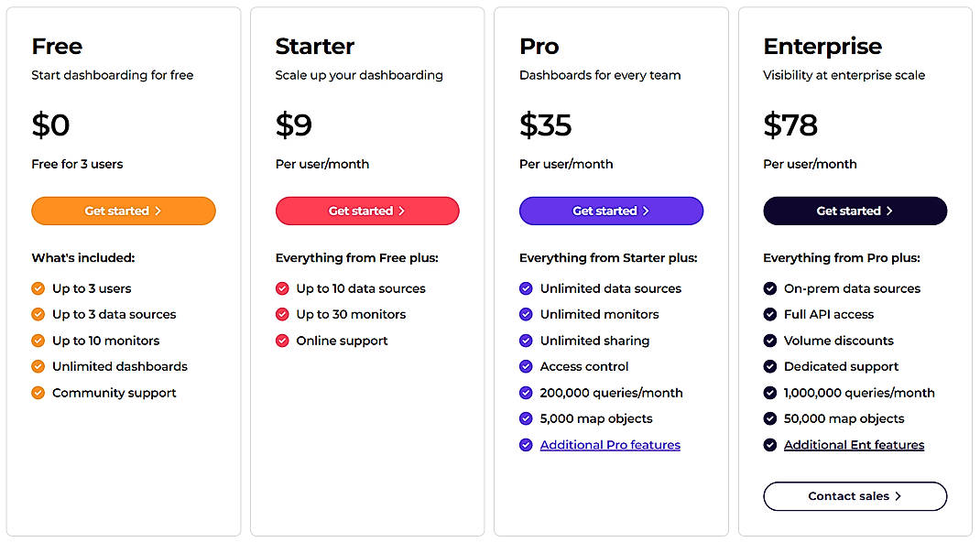
Task: Select the Pro plan heading
Action: (x=539, y=46)
